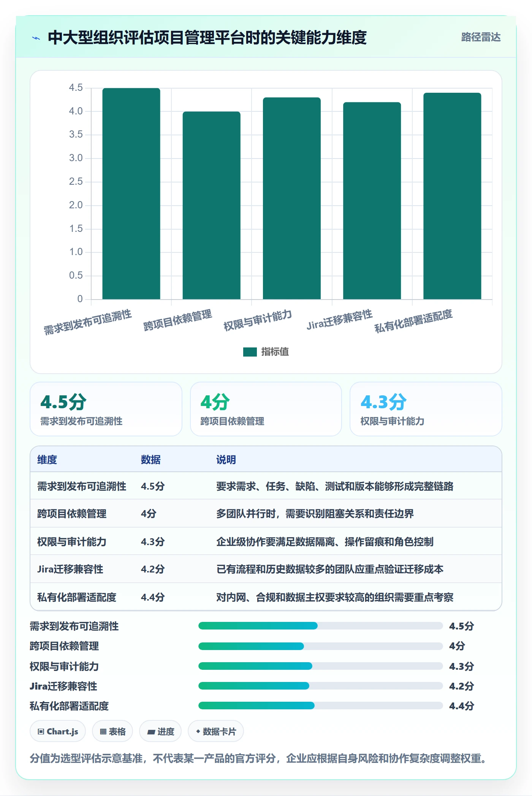Screen dimensions: 532x796
Task: Click the Jira迁移兼容性 progress bar
Action: pyautogui.click(x=321, y=686)
